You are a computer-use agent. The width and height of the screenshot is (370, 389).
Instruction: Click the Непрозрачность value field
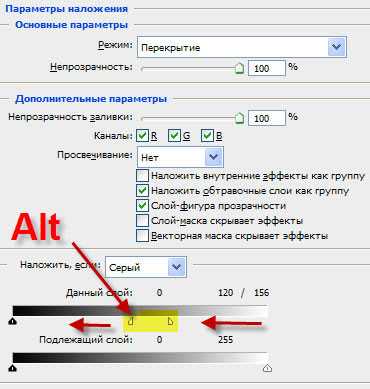pyautogui.click(x=267, y=68)
